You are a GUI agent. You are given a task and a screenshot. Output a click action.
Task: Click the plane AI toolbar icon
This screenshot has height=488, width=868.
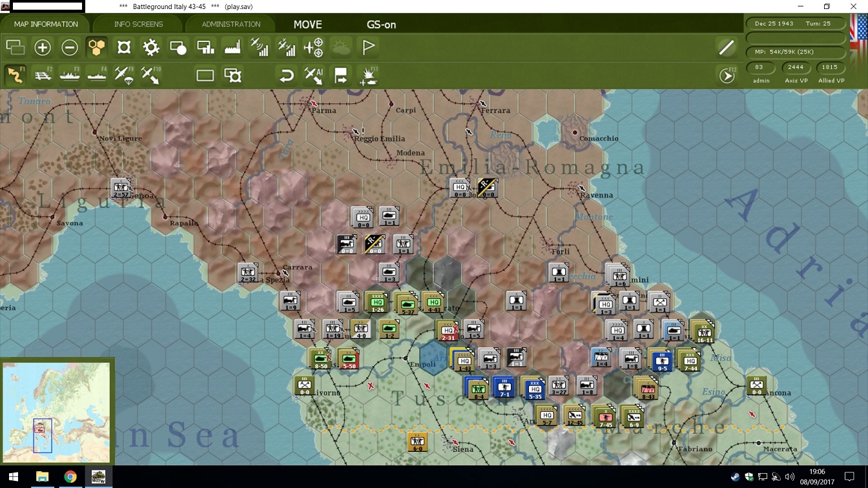314,76
